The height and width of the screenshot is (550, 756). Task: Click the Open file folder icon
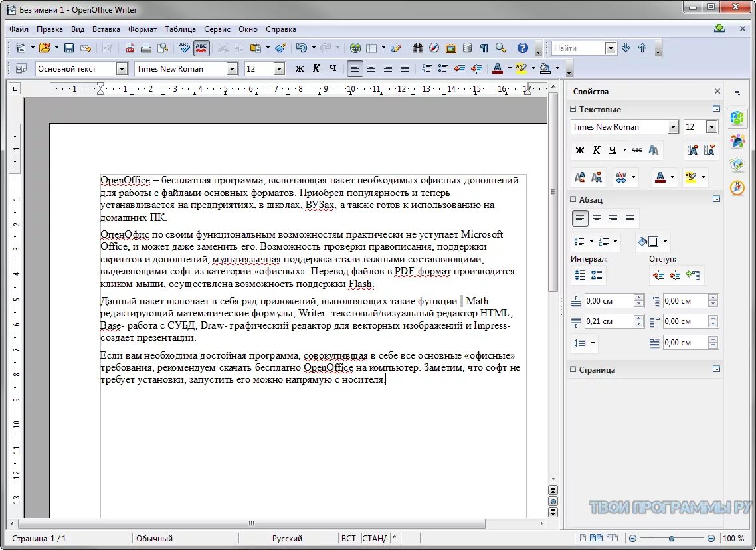(x=45, y=48)
